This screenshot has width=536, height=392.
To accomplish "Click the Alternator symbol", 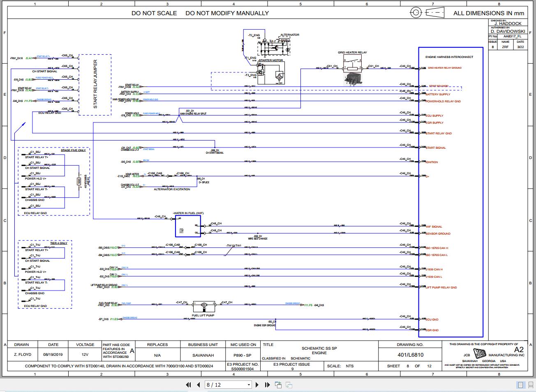I will pyautogui.click(x=274, y=46).
